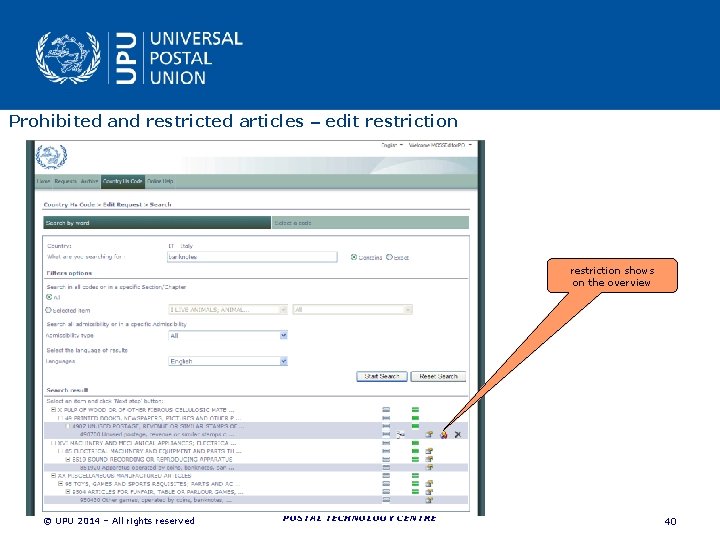Click gray indicator on row 851920 Apparatus

tap(386, 467)
